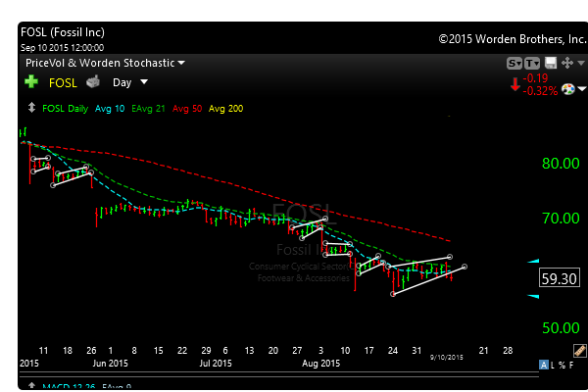Select the FOSL Daily legend label
588x392 pixels.
[66, 109]
